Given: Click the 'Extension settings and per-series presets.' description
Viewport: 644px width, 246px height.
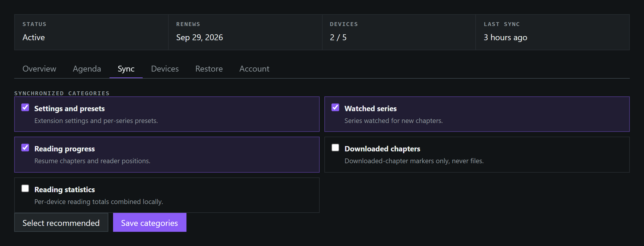Looking at the screenshot, I should pos(96,121).
